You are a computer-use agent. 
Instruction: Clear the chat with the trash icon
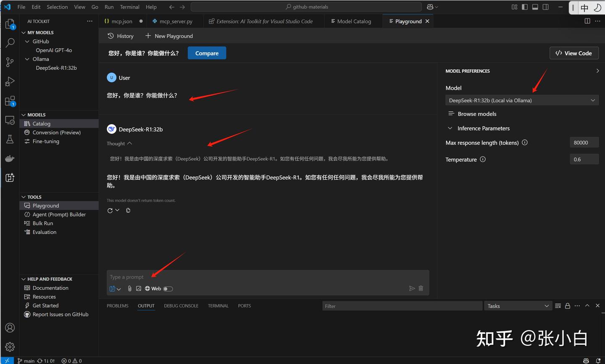pyautogui.click(x=421, y=288)
